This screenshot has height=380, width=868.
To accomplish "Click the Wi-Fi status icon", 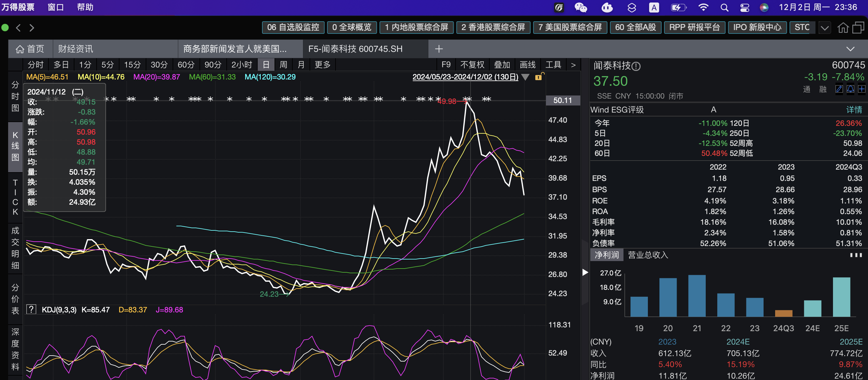I will 703,8.
